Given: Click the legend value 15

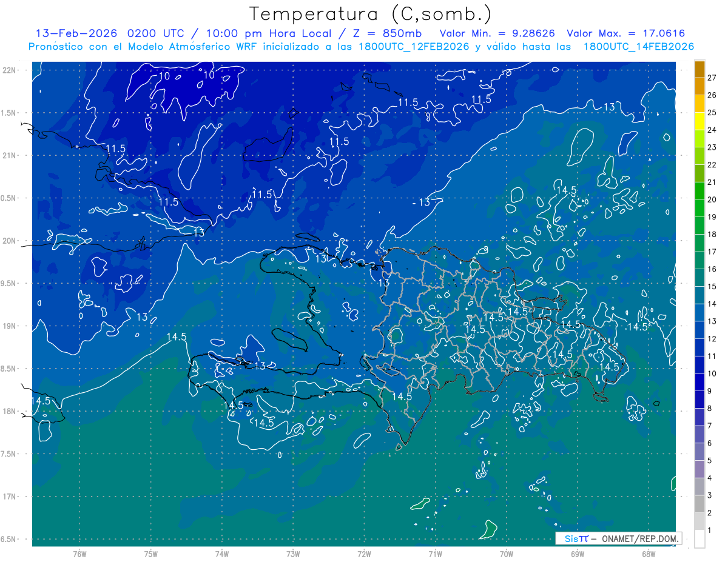Looking at the screenshot, I should [712, 287].
